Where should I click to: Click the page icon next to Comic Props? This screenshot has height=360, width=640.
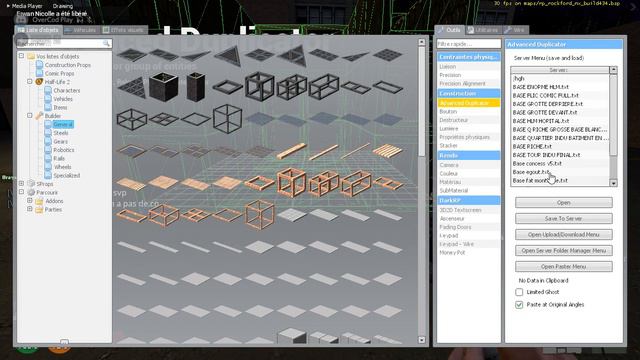39,73
